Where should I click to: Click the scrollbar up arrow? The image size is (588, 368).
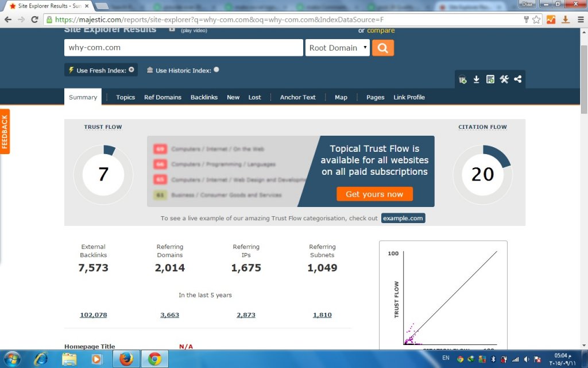tap(584, 32)
